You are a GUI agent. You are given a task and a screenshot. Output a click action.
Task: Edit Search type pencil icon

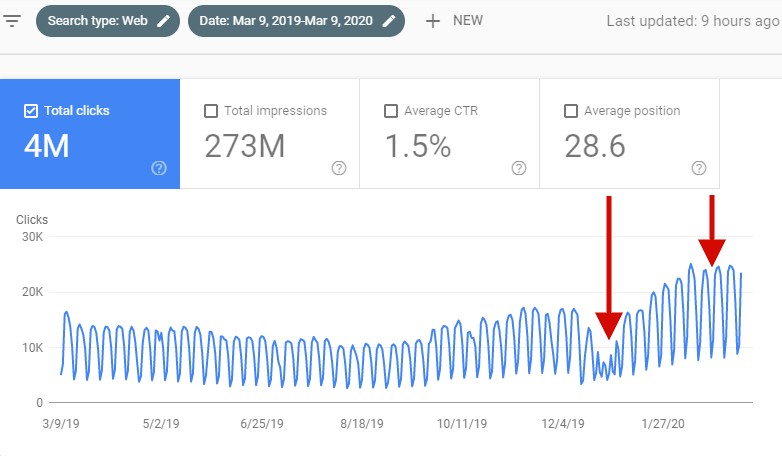[x=163, y=21]
